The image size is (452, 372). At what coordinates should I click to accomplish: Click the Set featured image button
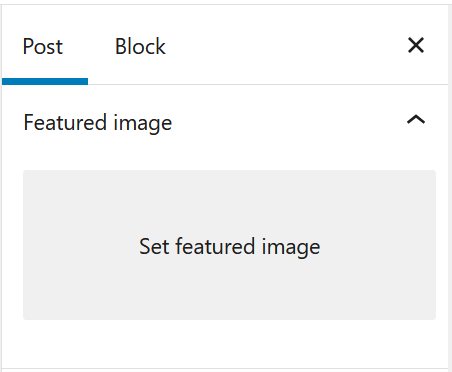[x=229, y=245]
